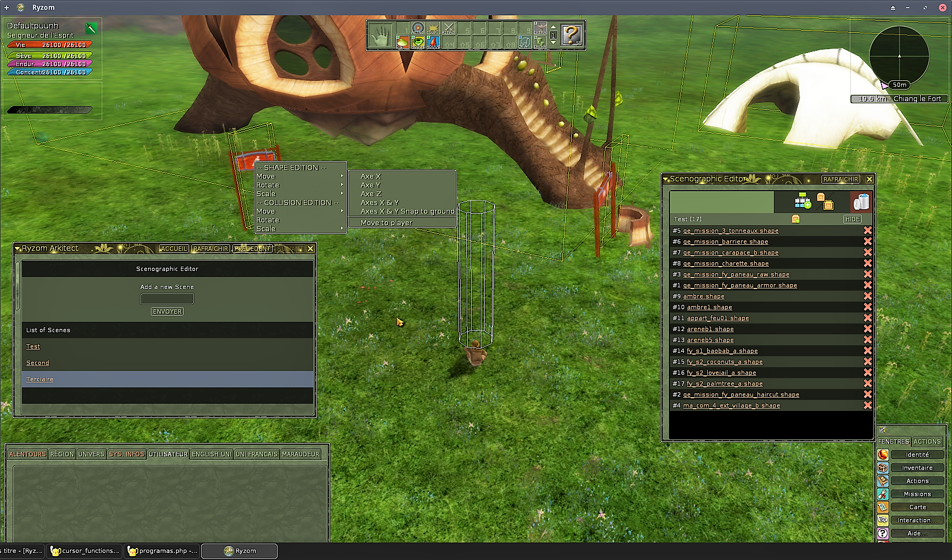Image resolution: width=952 pixels, height=560 pixels.
Task: Click the Interaction speech bubble icon
Action: pyautogui.click(x=883, y=520)
